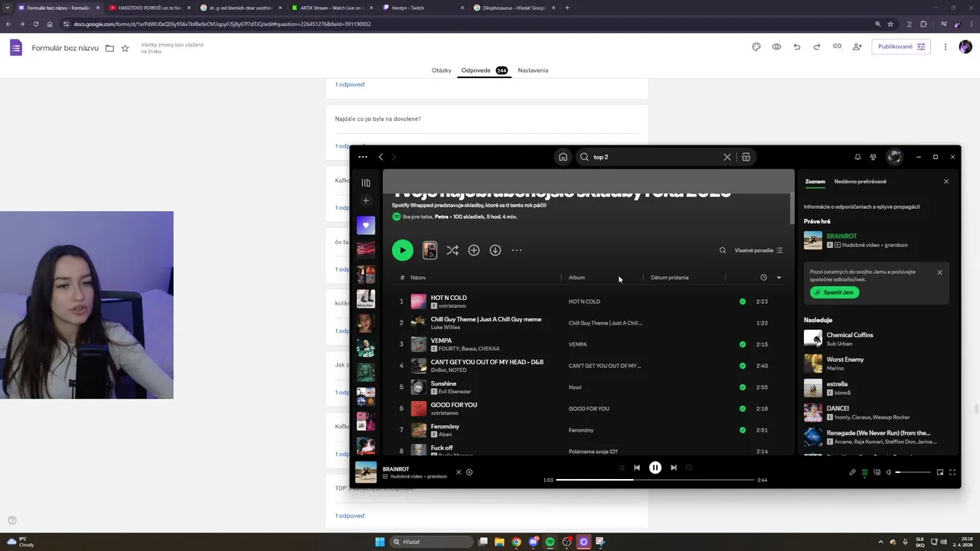This screenshot has width=980, height=551.
Task: Preview the form with the eye icon
Action: point(776,47)
